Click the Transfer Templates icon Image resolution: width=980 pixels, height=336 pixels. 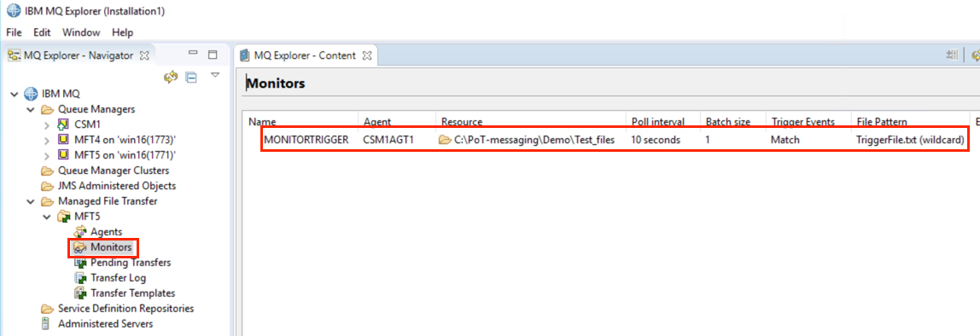80,293
